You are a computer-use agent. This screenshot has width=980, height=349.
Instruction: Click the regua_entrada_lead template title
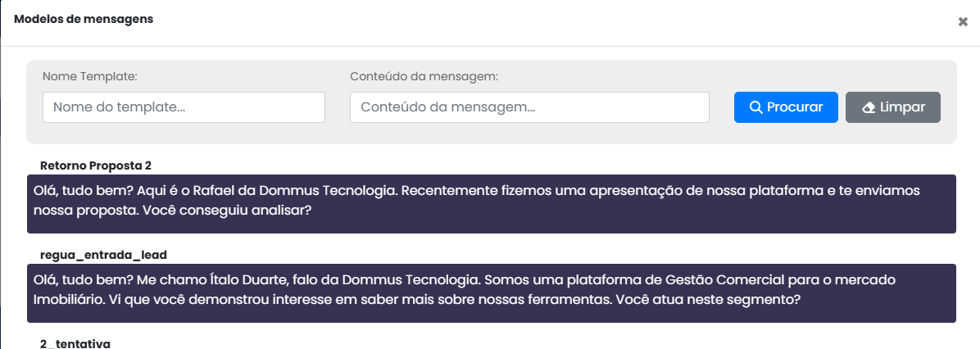click(103, 255)
